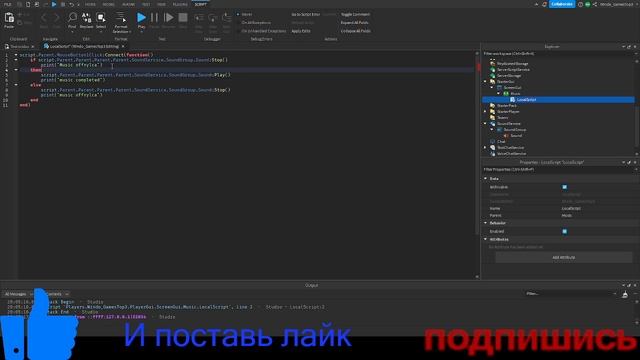Screen dimensions: 640x360
Task: Open the FILE menu
Action: pos(8,4)
